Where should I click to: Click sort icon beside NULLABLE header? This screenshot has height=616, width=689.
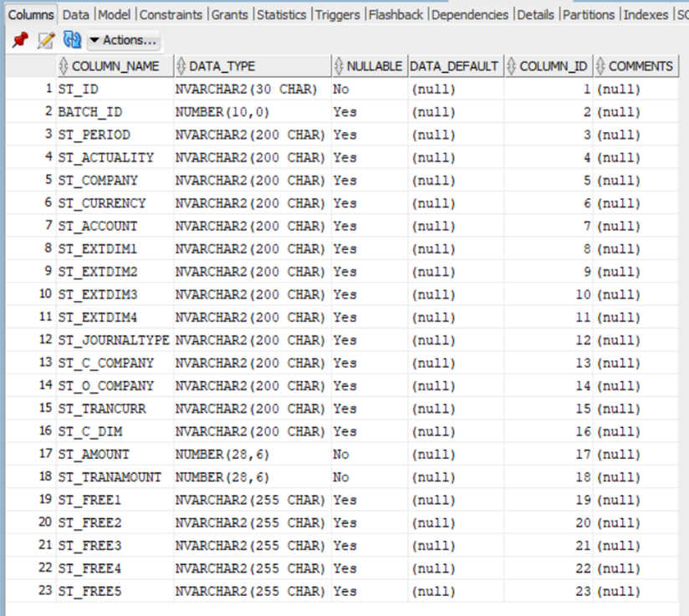click(x=339, y=66)
